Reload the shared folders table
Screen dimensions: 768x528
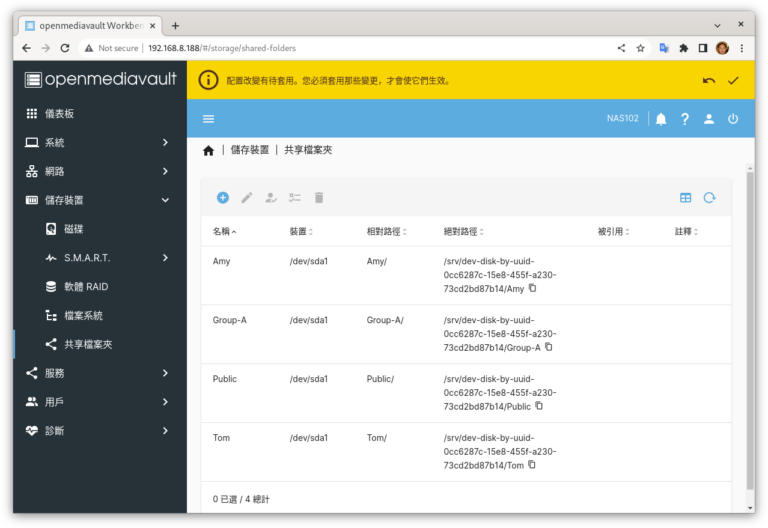pyautogui.click(x=709, y=198)
